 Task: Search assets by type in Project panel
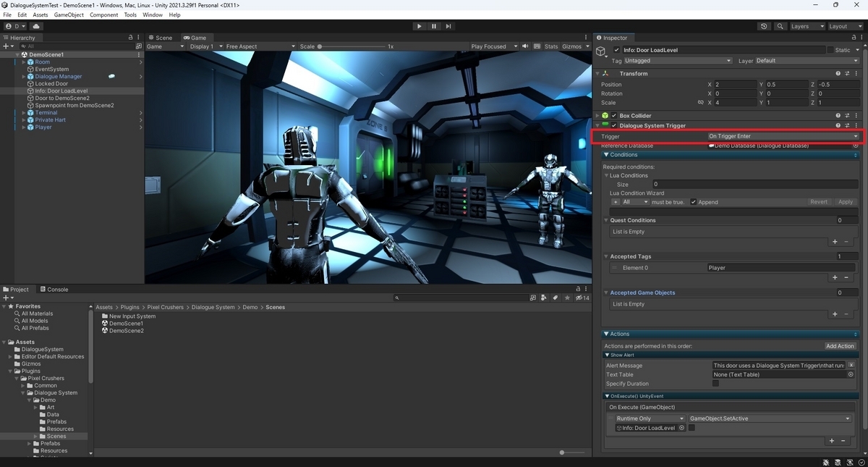(544, 298)
